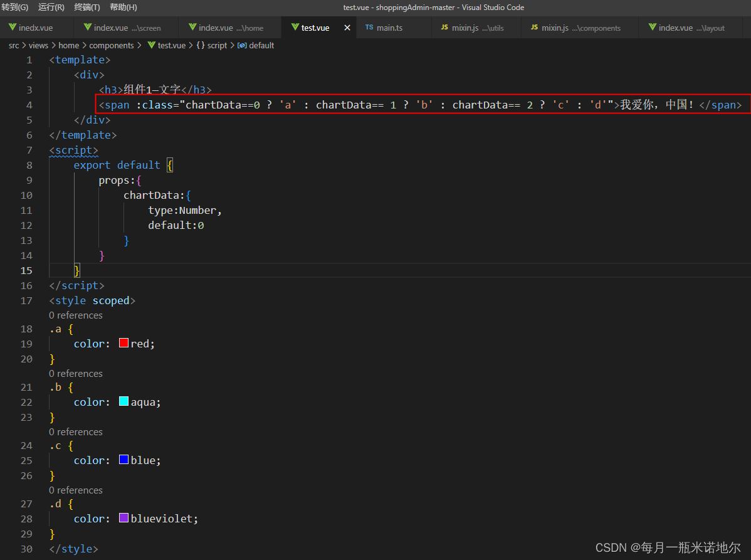Click '0 references' above .b rule
This screenshot has width=751, height=560.
76,374
